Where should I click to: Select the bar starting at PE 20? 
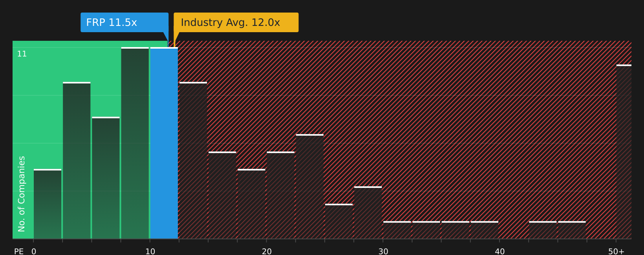[281, 195]
